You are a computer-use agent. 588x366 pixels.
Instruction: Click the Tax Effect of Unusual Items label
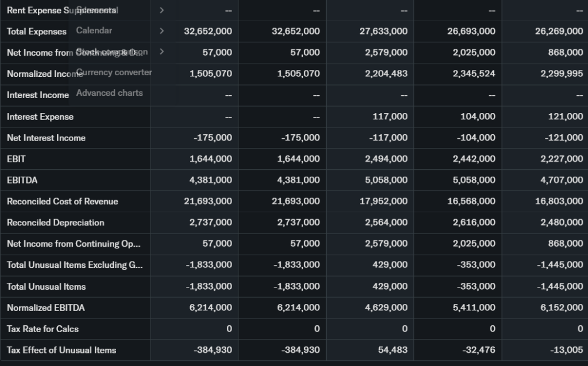(61, 350)
